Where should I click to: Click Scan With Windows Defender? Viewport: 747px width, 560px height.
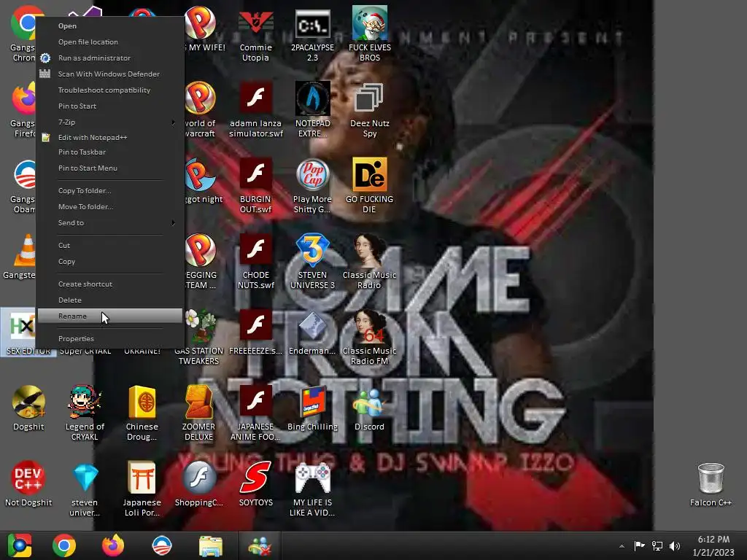pos(110,74)
